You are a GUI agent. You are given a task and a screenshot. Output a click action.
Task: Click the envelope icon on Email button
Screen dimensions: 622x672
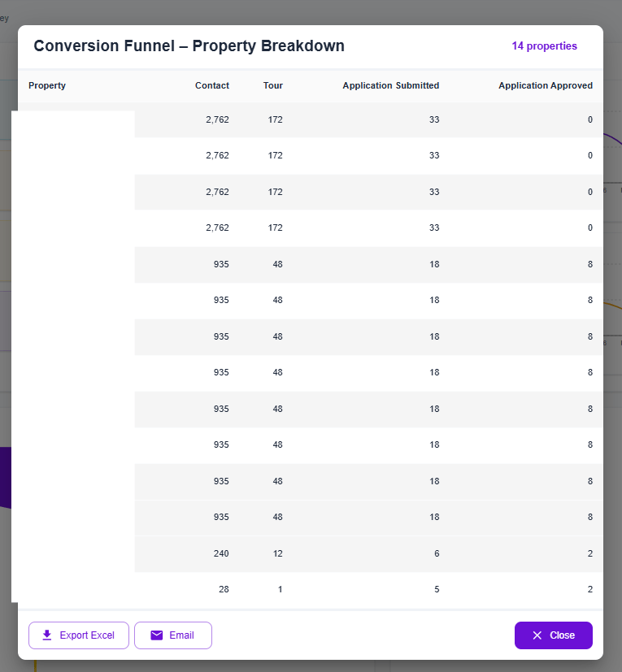pos(157,635)
